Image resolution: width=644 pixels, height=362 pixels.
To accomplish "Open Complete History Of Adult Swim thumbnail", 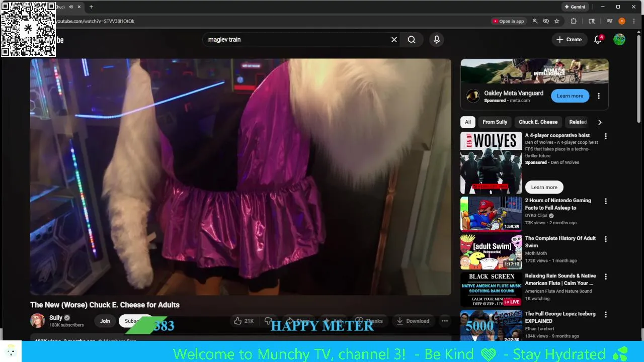I will (x=491, y=252).
